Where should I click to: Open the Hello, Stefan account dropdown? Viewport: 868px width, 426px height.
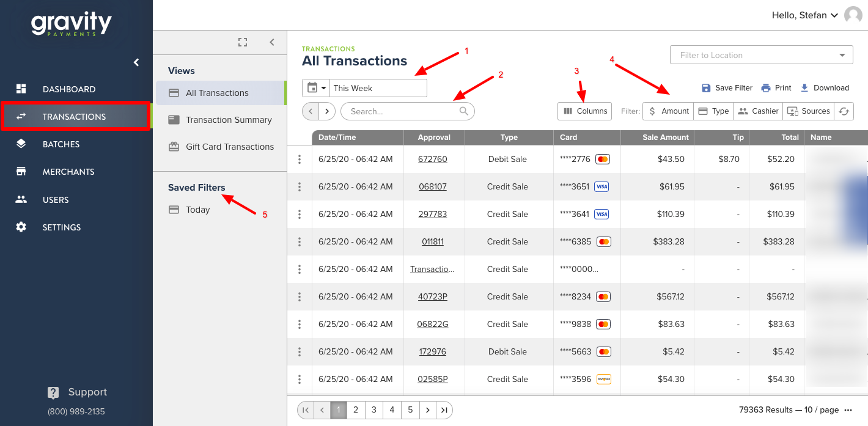point(804,15)
